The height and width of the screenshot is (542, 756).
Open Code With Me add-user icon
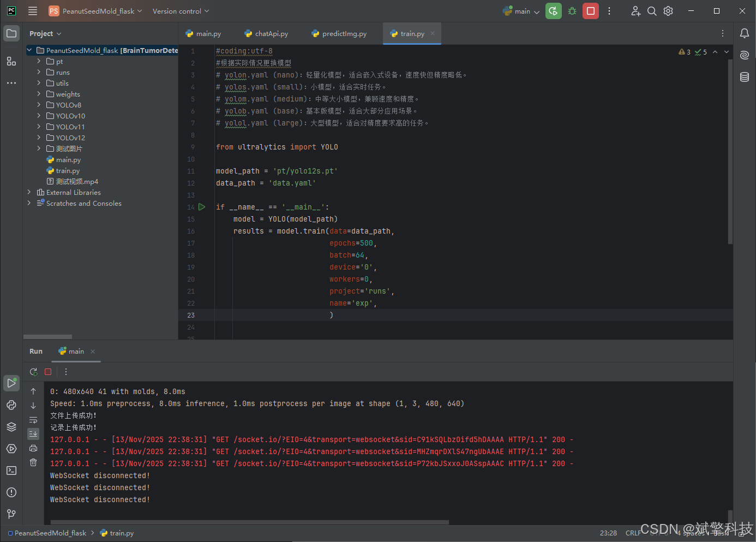tap(635, 11)
